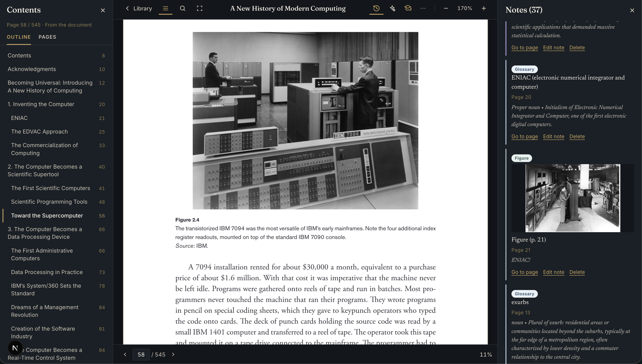Image resolution: width=642 pixels, height=364 pixels.
Task: Go to previous page arrow
Action: [125, 354]
